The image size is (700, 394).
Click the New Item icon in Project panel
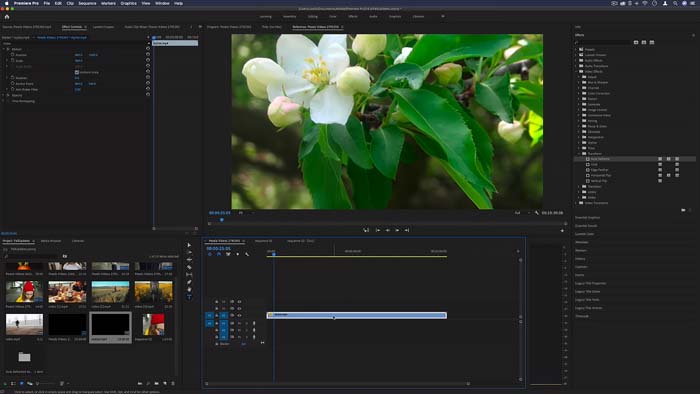pyautogui.click(x=165, y=383)
